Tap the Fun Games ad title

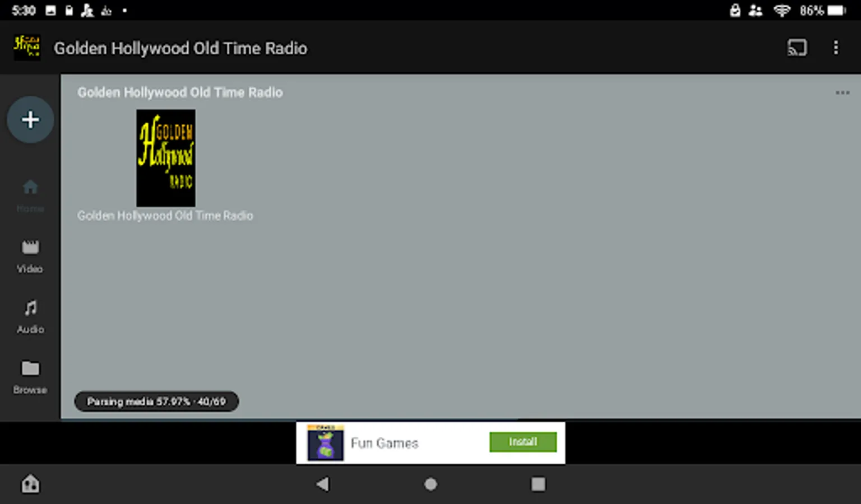(385, 443)
